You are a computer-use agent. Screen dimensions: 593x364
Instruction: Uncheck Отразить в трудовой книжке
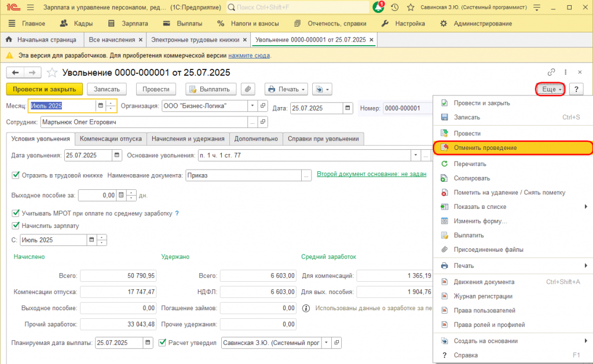(x=16, y=175)
